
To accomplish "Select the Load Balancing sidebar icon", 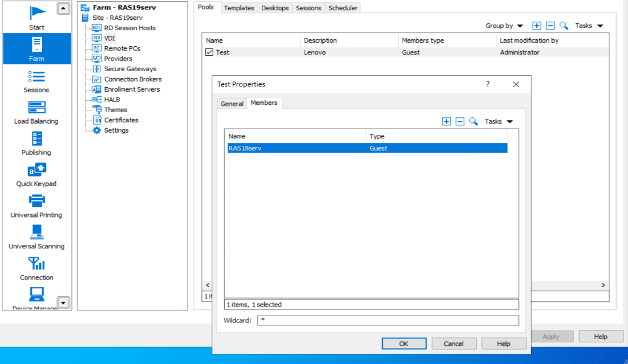I will pyautogui.click(x=37, y=112).
